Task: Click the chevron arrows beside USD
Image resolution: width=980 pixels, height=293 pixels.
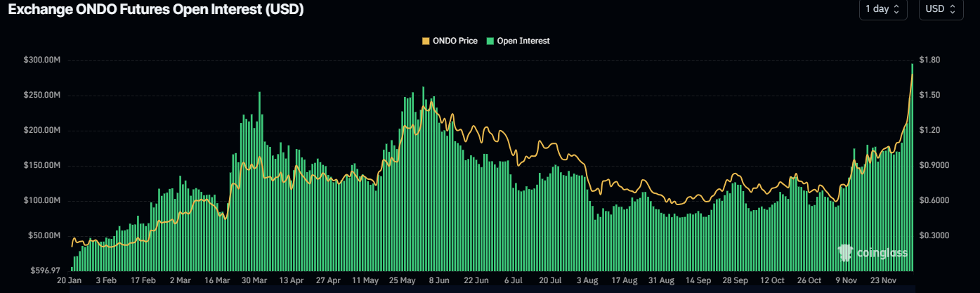Action: click(x=953, y=9)
